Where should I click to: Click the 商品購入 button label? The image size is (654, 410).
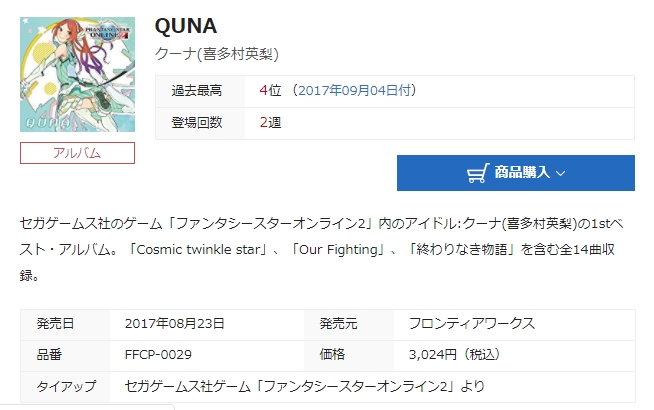(522, 173)
